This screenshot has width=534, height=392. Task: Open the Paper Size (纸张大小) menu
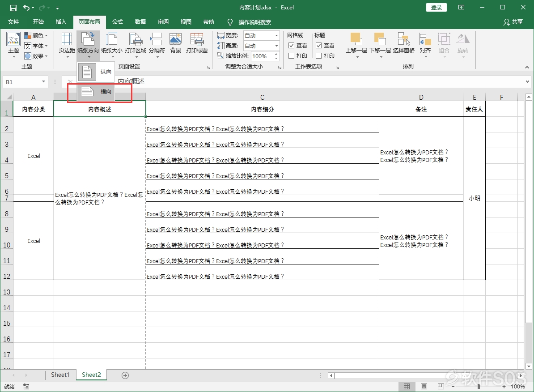point(112,45)
